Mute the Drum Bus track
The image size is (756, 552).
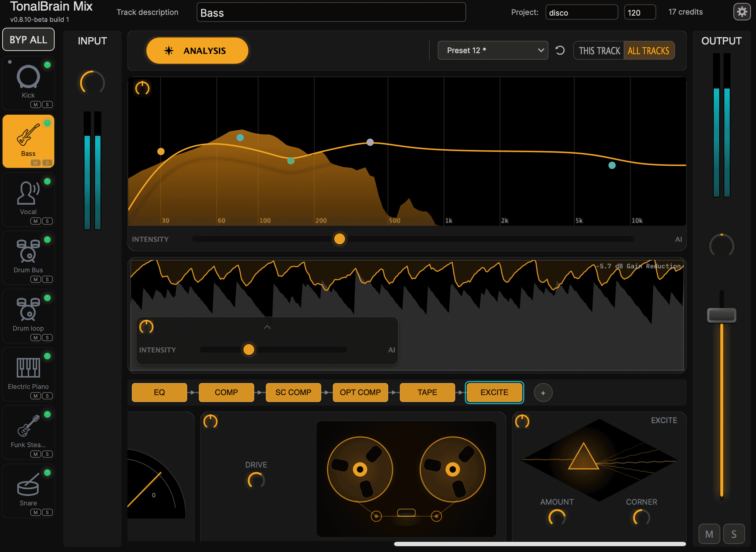point(35,279)
